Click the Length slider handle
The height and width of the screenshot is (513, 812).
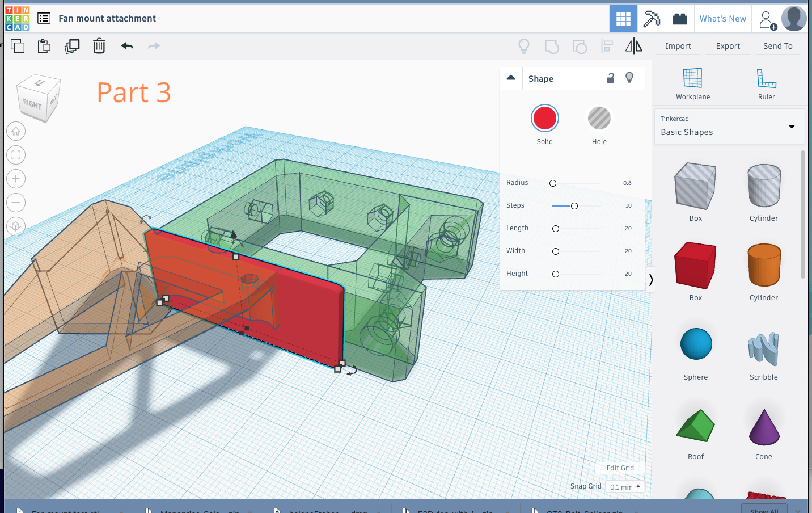pyautogui.click(x=556, y=229)
